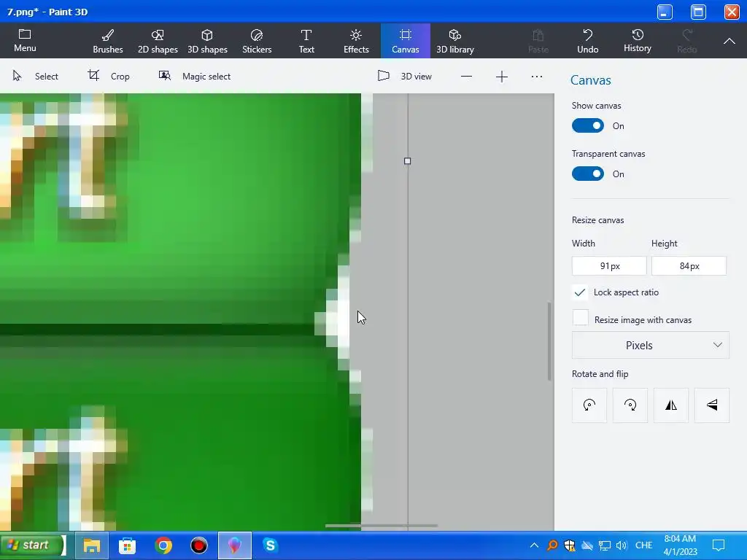Open the Pixels unit dropdown

coord(650,345)
